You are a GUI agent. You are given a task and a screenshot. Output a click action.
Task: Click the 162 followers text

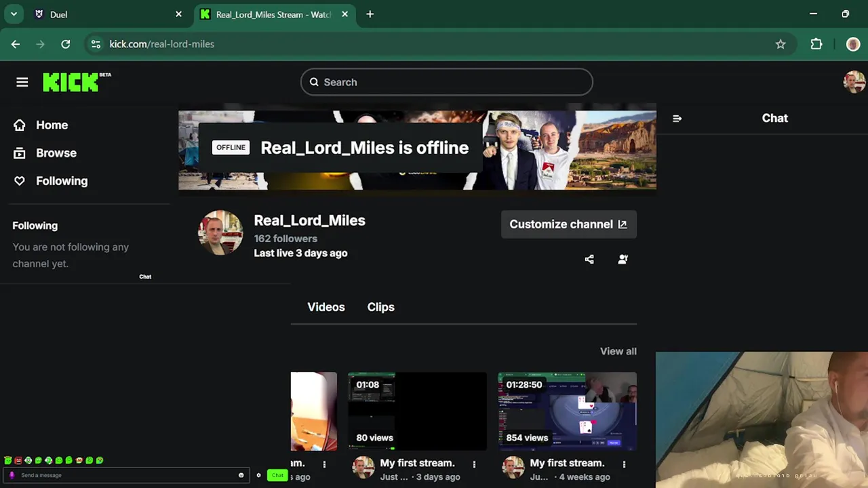[285, 239]
